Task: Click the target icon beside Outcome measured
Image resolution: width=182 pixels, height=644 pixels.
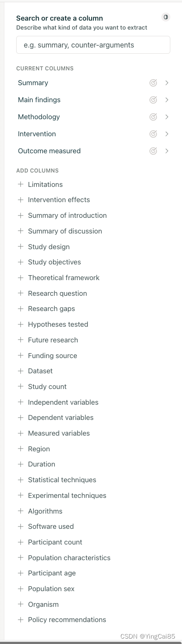Action: coord(153,151)
